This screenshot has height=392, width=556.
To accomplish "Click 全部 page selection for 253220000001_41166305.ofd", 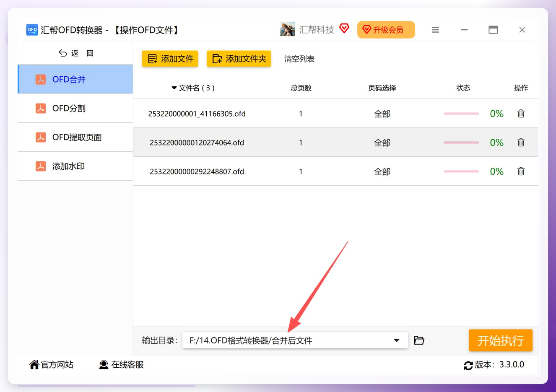I will [382, 114].
